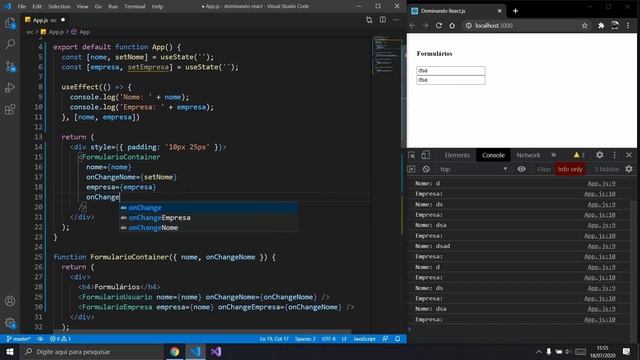Image resolution: width=640 pixels, height=360 pixels.
Task: Switch to Chrome from the taskbar
Action: point(175,351)
